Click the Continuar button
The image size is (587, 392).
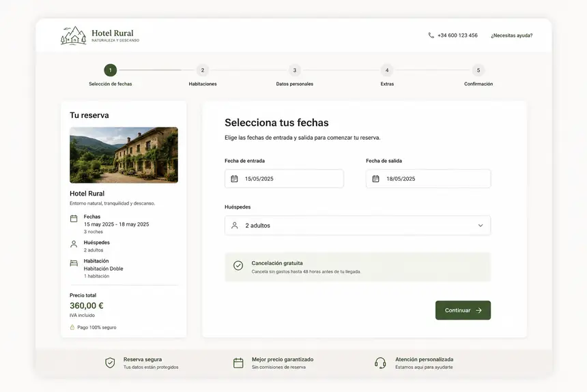click(x=463, y=310)
